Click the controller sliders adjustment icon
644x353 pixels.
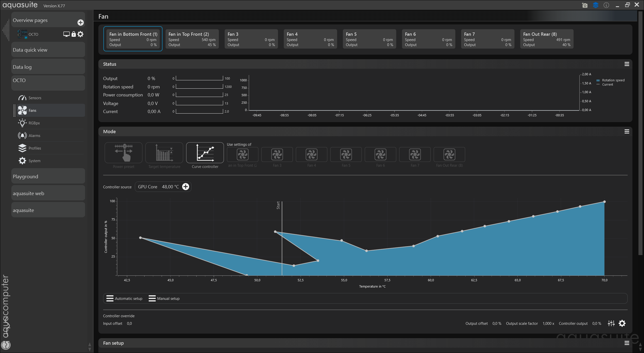click(x=611, y=323)
